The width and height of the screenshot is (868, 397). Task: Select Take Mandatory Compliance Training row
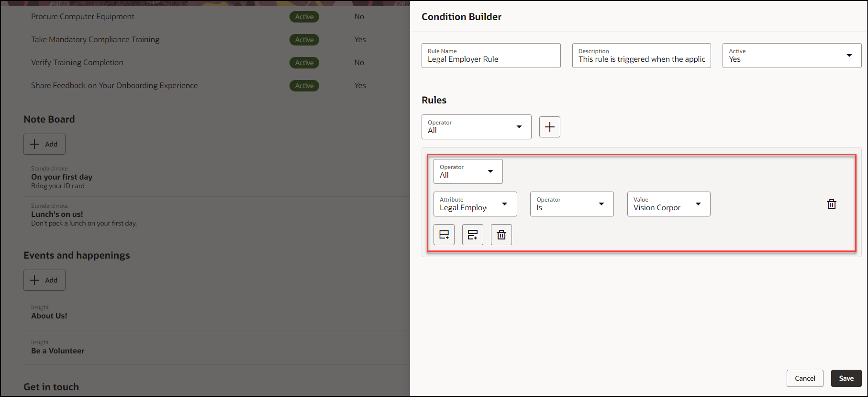216,40
